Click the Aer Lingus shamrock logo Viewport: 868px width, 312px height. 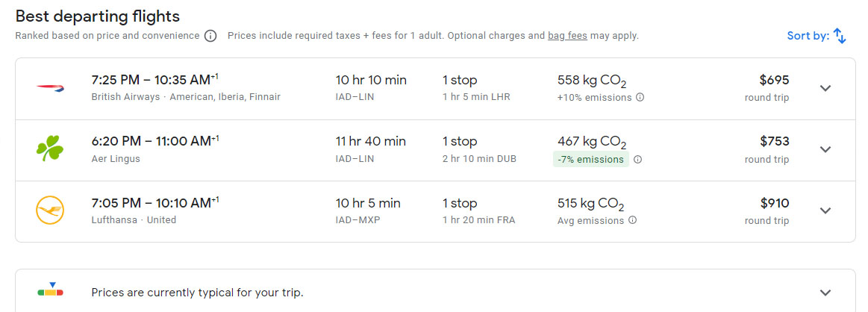(x=51, y=149)
